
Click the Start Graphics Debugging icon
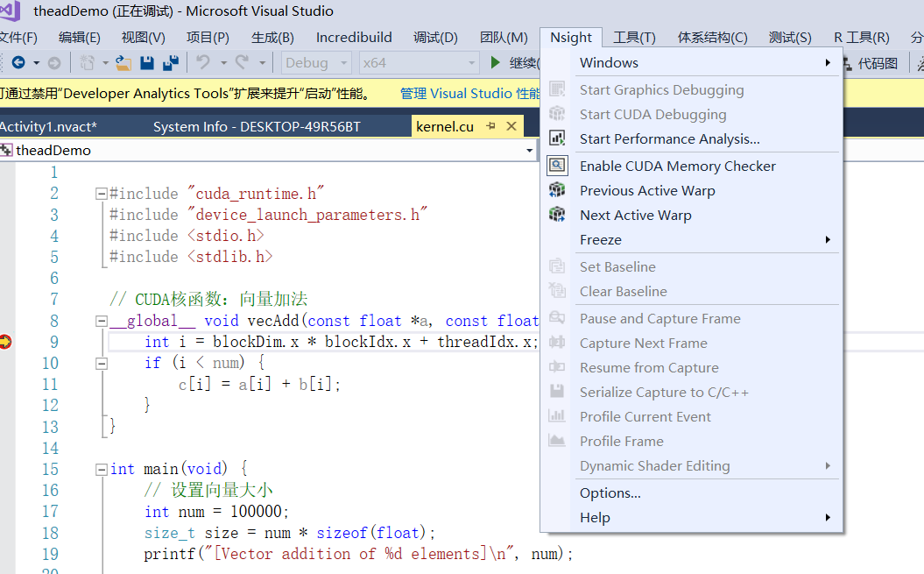click(557, 89)
